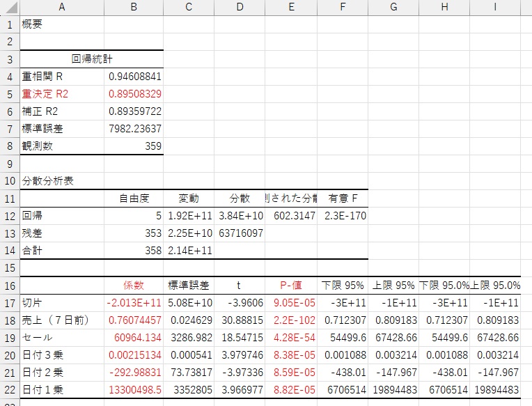Select the red P-値 heading cell

click(x=290, y=285)
